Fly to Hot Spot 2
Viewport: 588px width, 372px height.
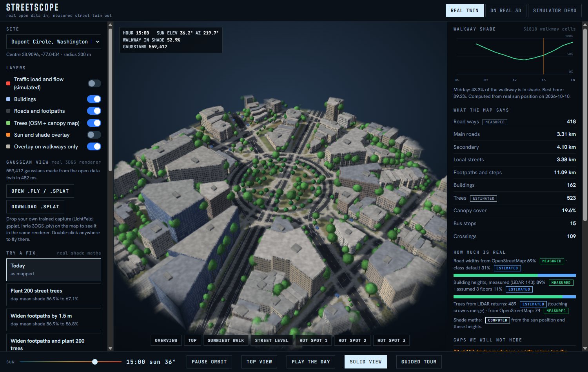click(352, 340)
